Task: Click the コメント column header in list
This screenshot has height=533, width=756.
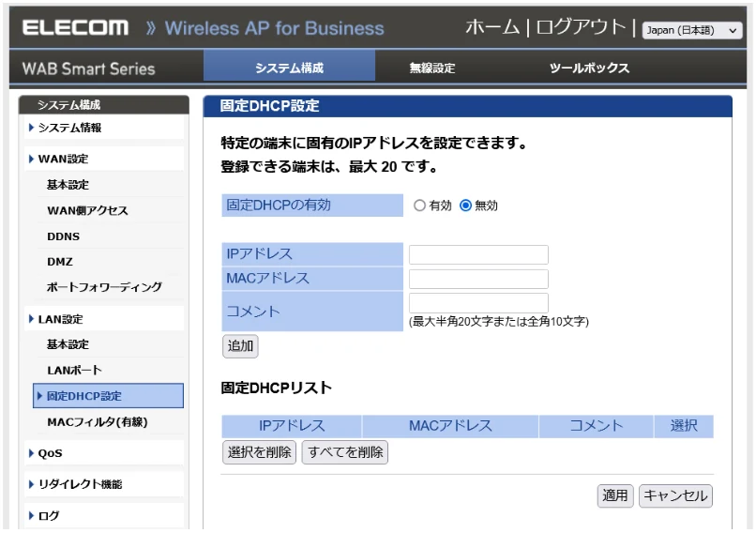Action: [596, 426]
